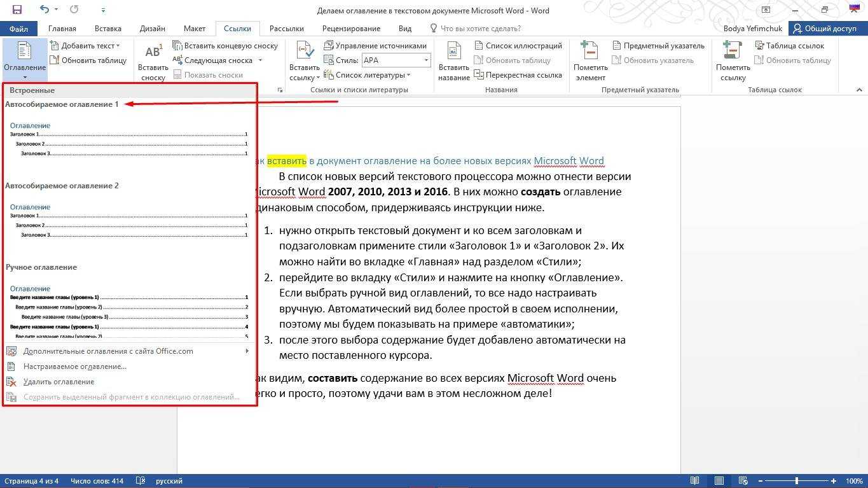
Task: Choose Настраиваемое оглавление menu entry
Action: pyautogui.click(x=75, y=366)
